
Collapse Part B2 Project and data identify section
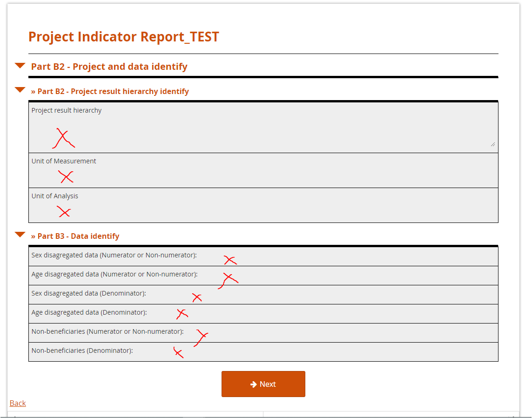[20, 66]
